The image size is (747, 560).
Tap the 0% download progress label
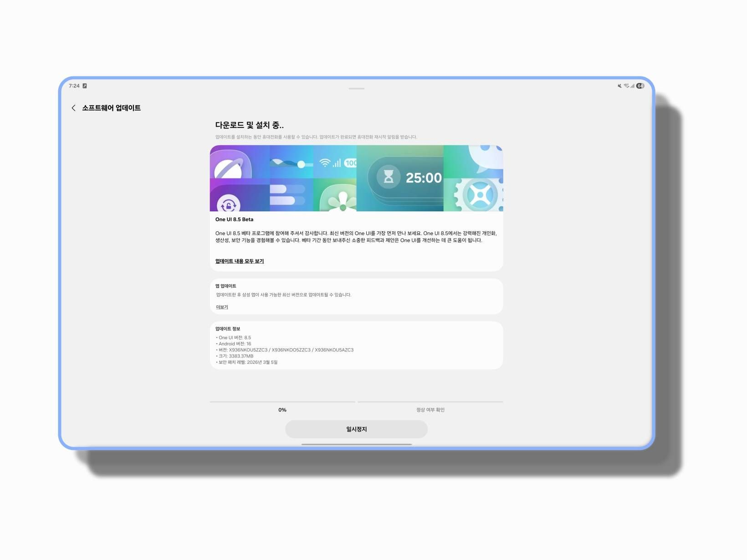point(282,410)
